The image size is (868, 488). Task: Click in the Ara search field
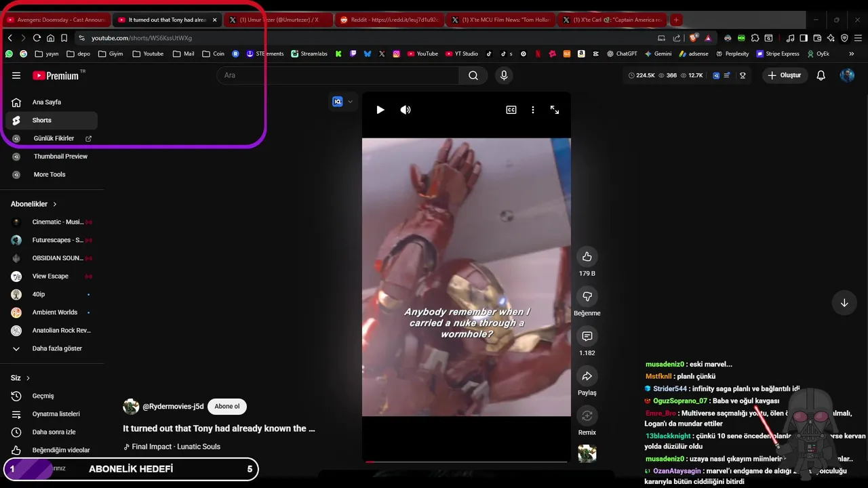coord(338,75)
